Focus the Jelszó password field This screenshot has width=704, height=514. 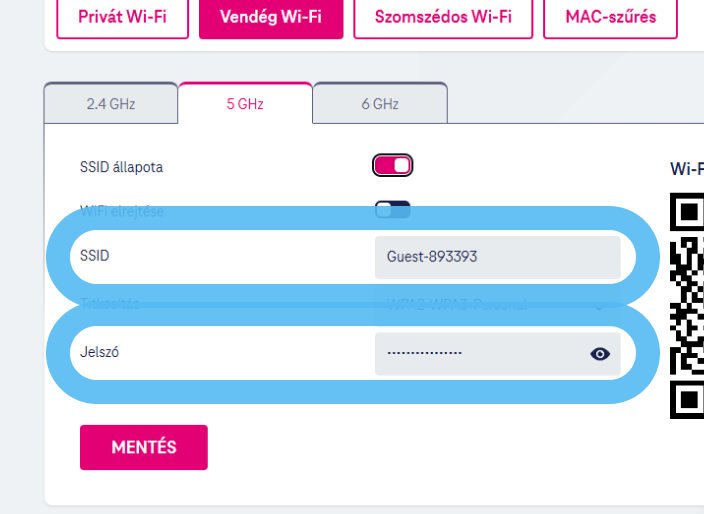tap(480, 354)
